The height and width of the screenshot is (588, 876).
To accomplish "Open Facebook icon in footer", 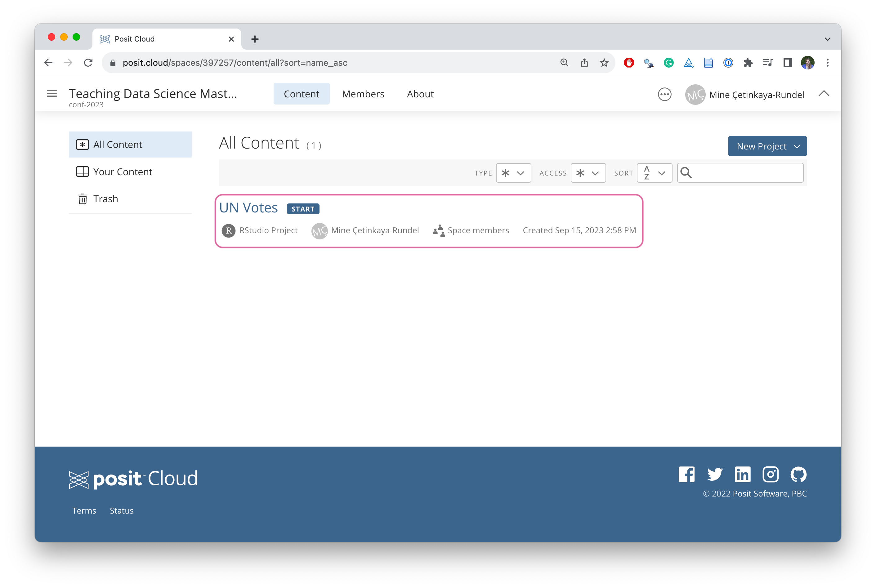I will [x=687, y=474].
